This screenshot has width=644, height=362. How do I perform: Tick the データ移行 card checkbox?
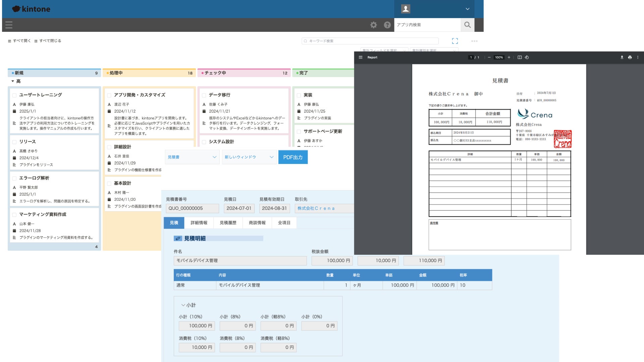tap(204, 95)
